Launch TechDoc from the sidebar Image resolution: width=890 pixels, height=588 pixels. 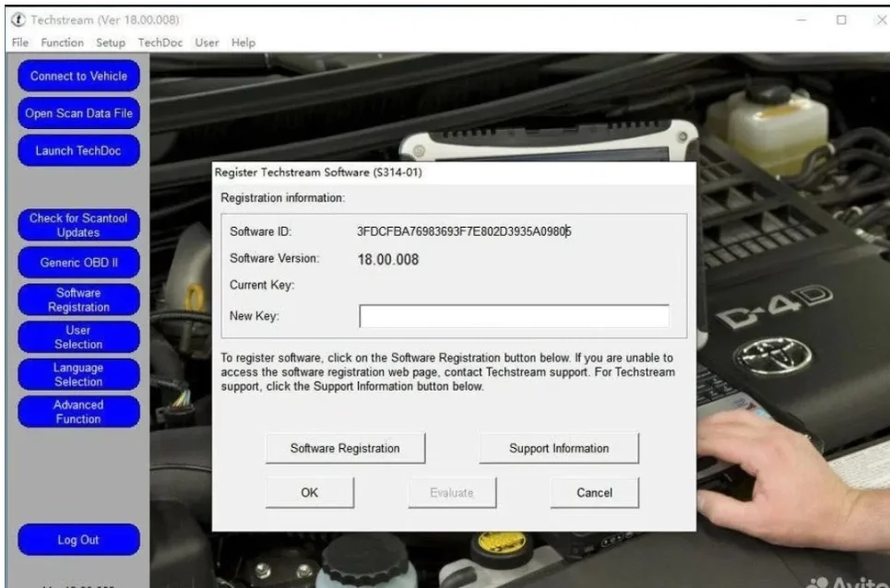click(x=78, y=151)
